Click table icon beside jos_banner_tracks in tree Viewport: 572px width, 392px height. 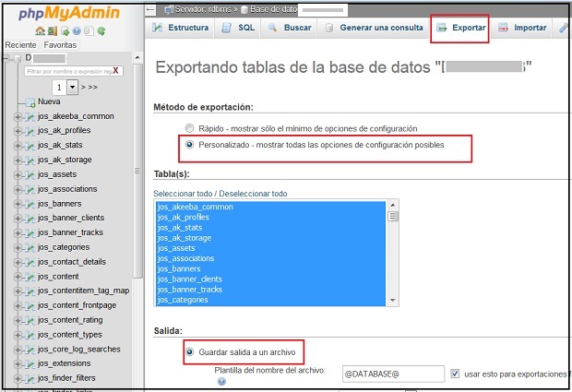pyautogui.click(x=30, y=233)
